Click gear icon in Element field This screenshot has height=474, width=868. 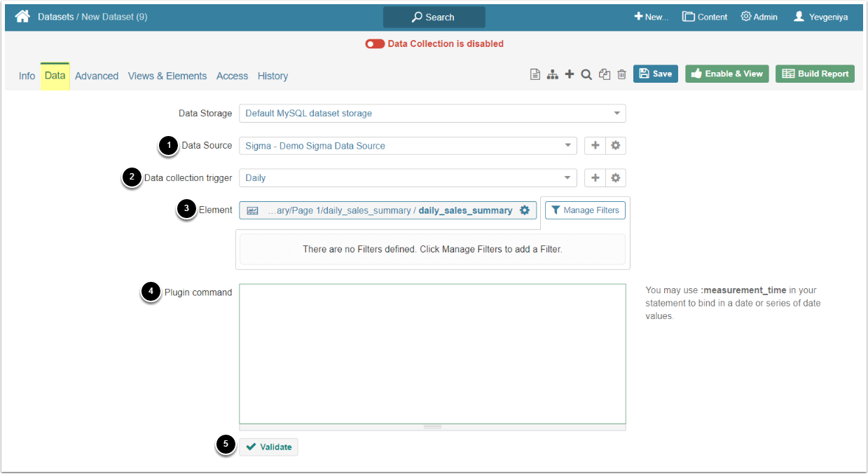click(x=524, y=210)
